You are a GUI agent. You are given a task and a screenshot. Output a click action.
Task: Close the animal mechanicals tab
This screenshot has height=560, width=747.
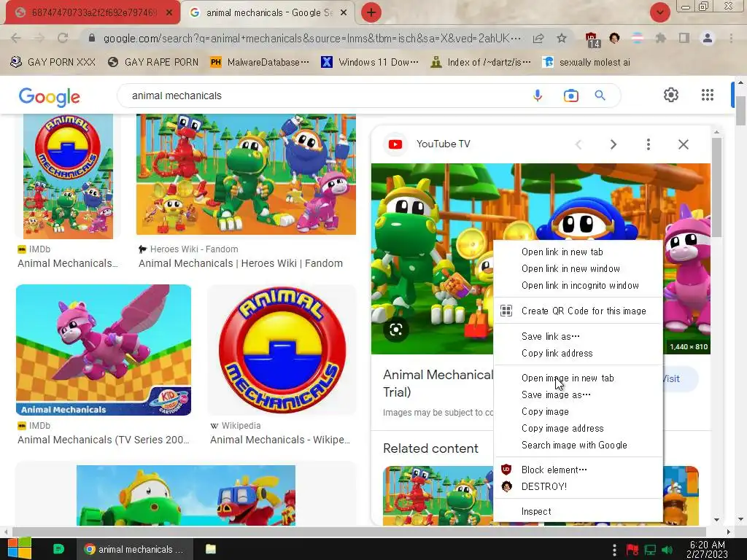(344, 13)
